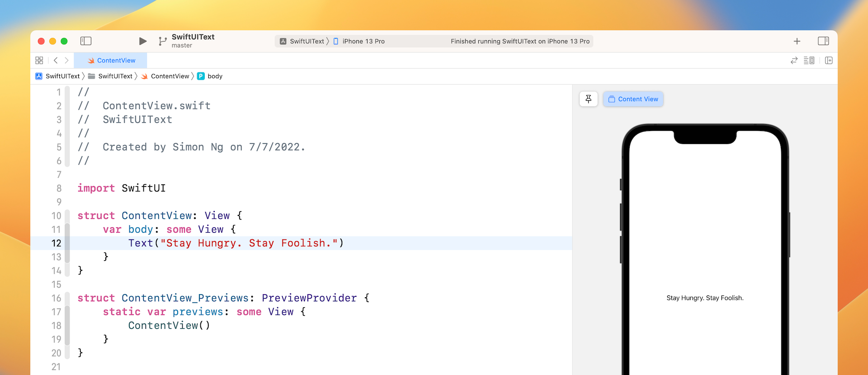
Task: Toggle the inspector panel
Action: (823, 41)
